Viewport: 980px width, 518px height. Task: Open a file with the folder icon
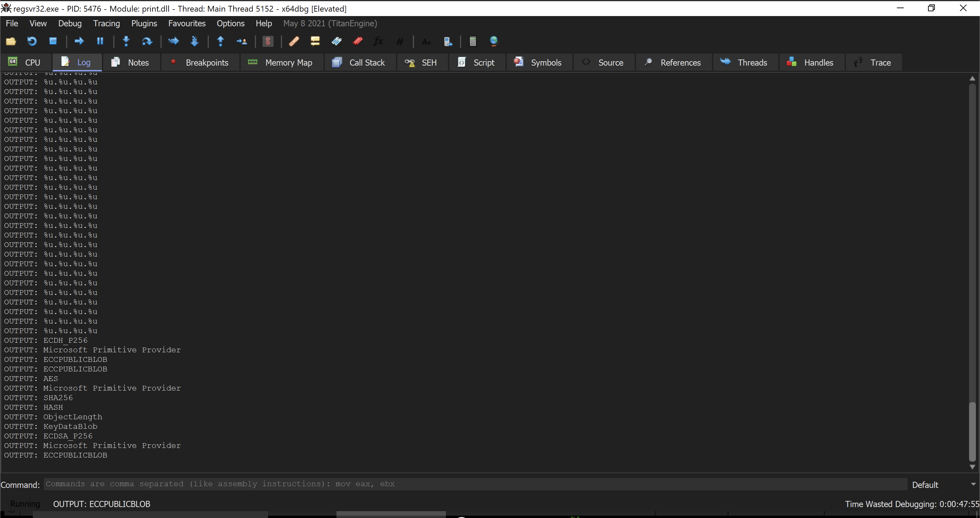point(11,41)
